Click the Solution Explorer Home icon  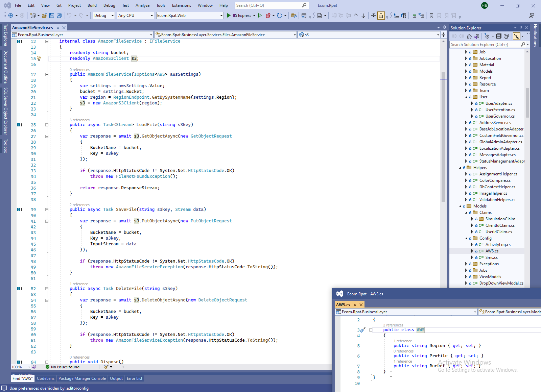point(469,36)
